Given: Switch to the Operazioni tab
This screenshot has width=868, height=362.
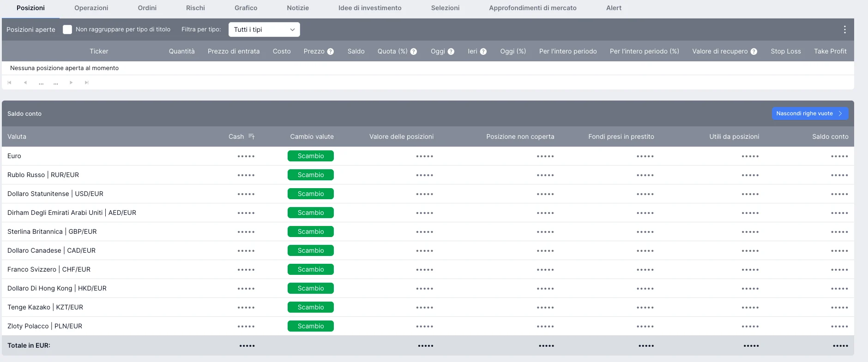Looking at the screenshot, I should tap(91, 8).
